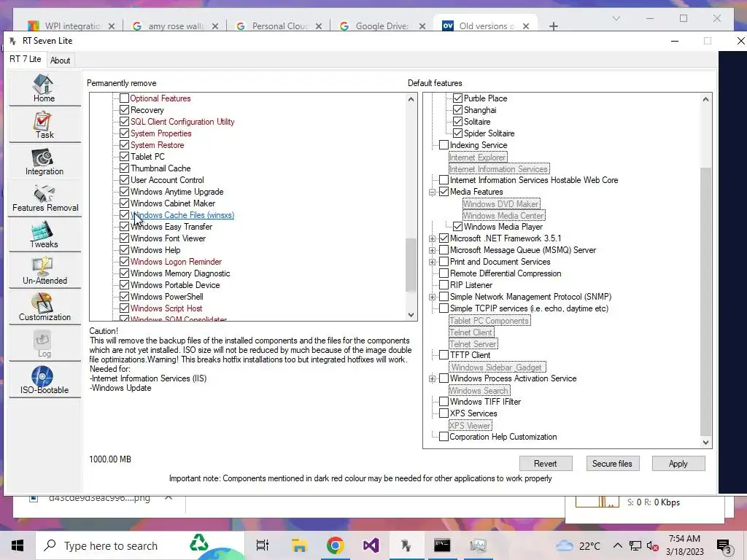Image resolution: width=747 pixels, height=560 pixels.
Task: Open the Home section in sidebar
Action: (44, 88)
